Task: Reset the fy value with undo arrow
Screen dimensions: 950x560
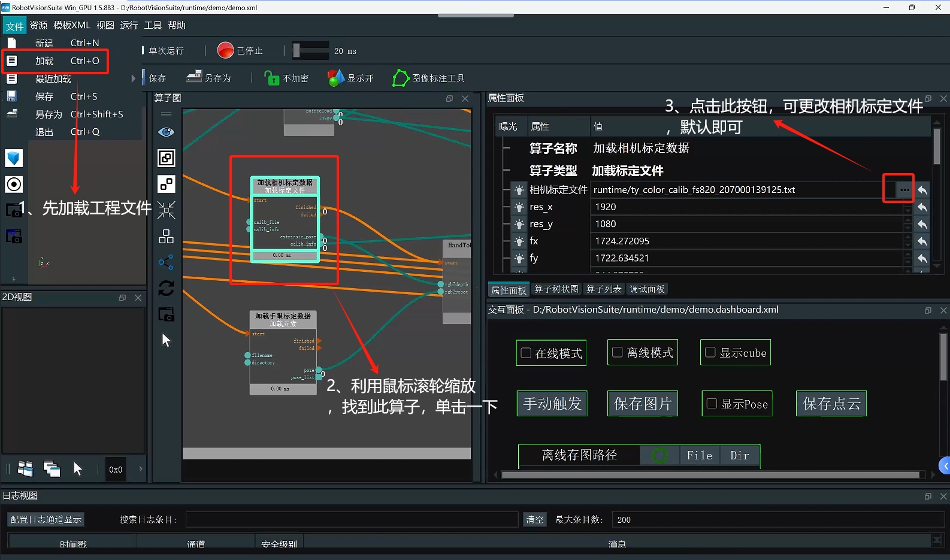Action: pyautogui.click(x=922, y=258)
